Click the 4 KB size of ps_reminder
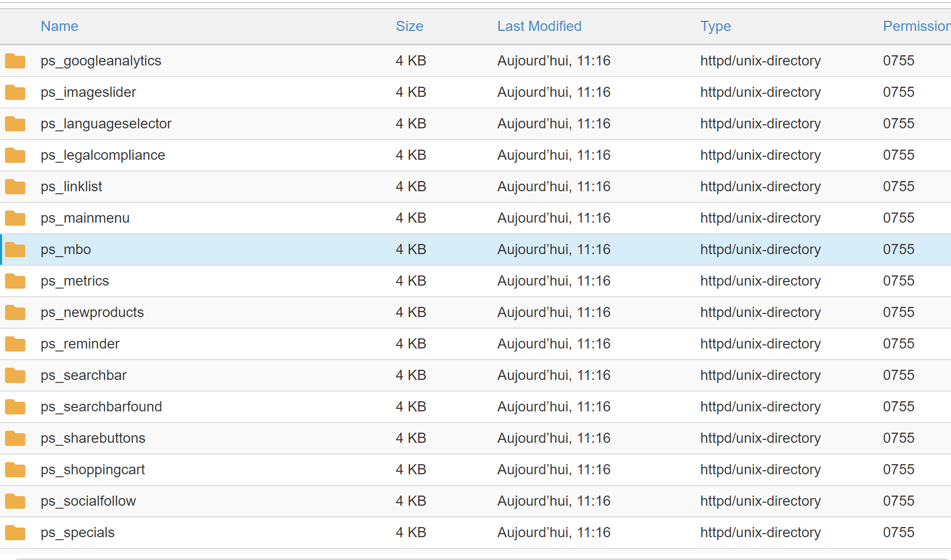Screen dimensions: 951x560 click(411, 344)
